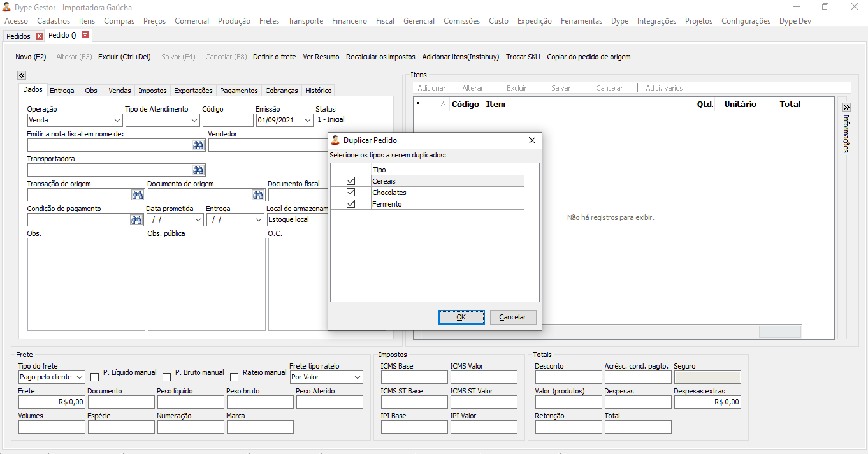Open lookup beside Documento de origem field
The image size is (868, 454).
pos(258,195)
